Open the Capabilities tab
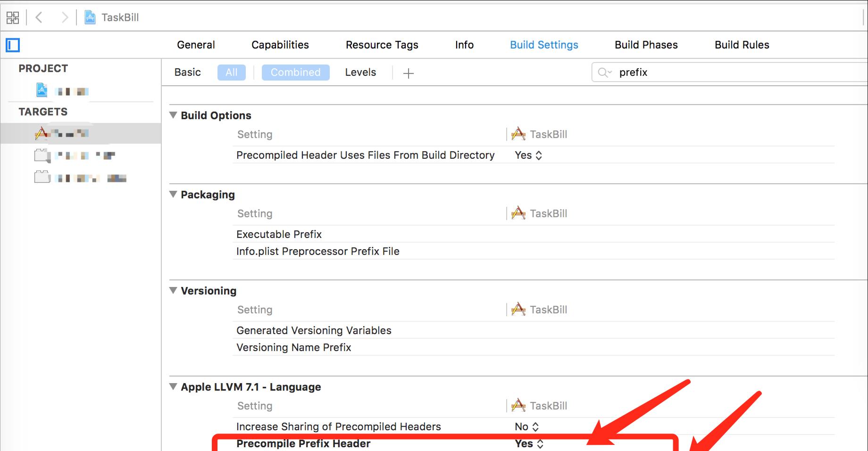The width and height of the screenshot is (868, 451). (x=280, y=45)
